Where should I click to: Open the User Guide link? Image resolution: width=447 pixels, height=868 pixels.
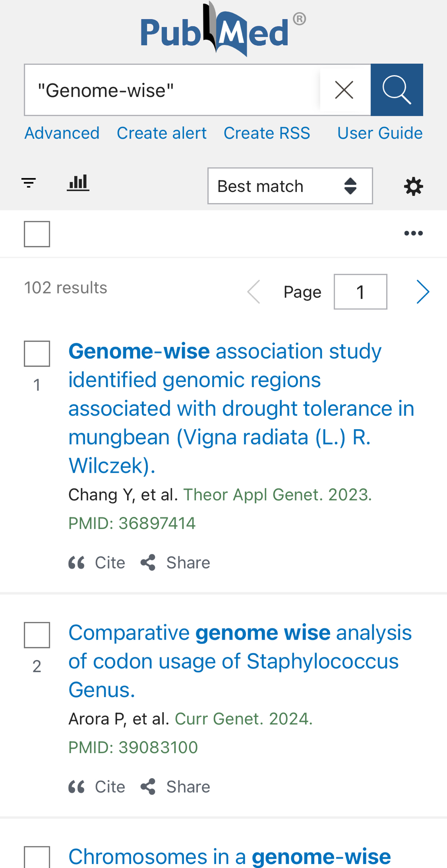(x=380, y=133)
